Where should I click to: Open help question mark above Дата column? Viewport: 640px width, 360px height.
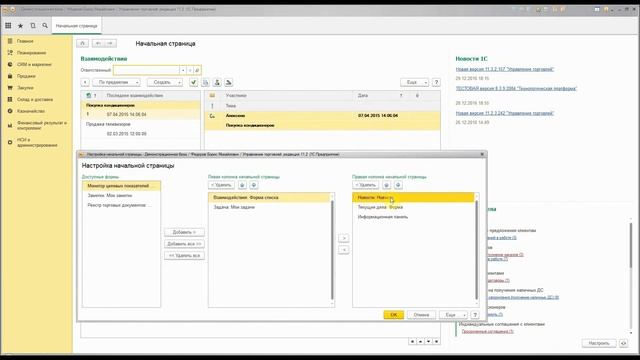point(436,82)
